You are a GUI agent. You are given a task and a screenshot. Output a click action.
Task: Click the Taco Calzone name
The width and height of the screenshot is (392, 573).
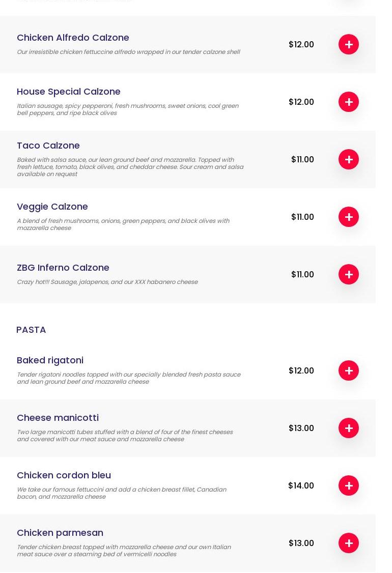(x=48, y=146)
